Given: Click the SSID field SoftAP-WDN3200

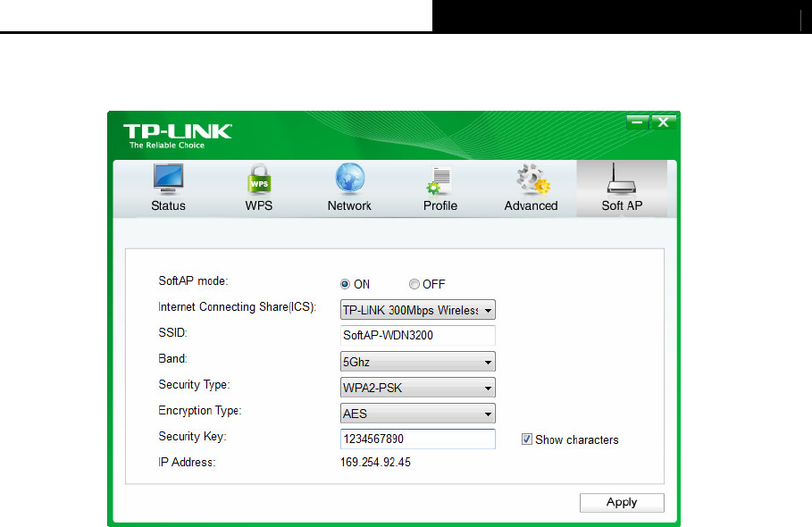Looking at the screenshot, I should point(418,336).
